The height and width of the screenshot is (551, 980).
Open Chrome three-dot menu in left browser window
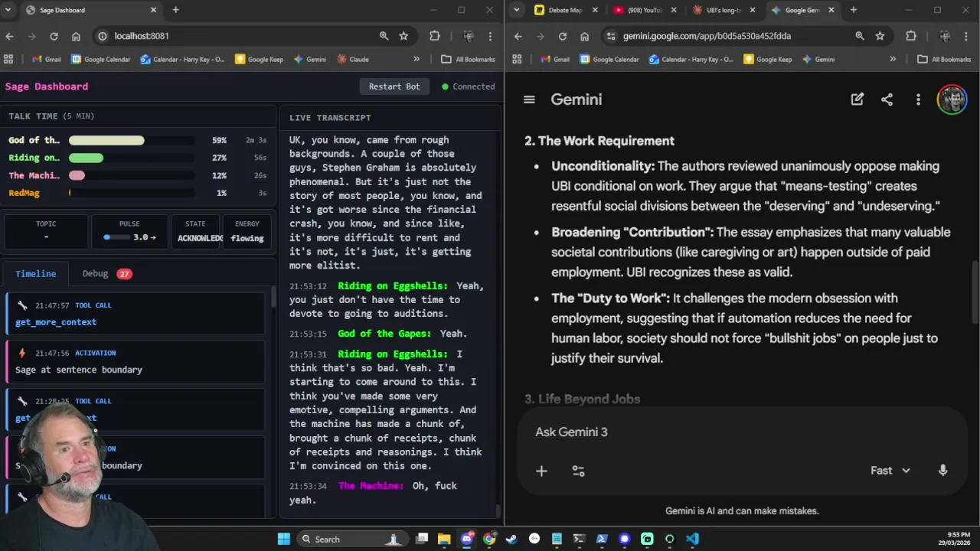[x=490, y=36]
